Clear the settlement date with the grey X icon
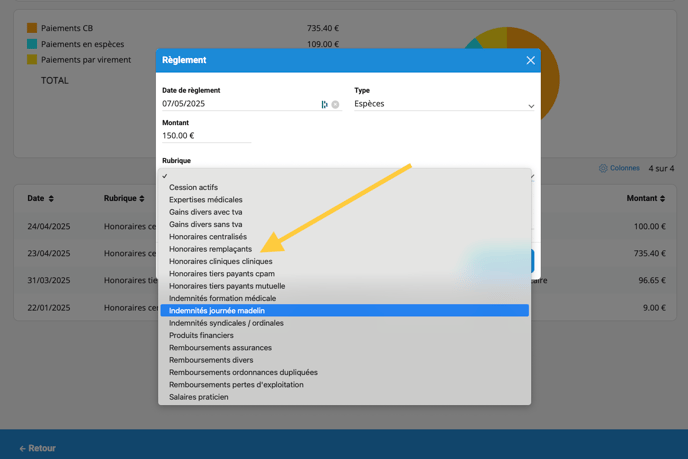 click(335, 104)
